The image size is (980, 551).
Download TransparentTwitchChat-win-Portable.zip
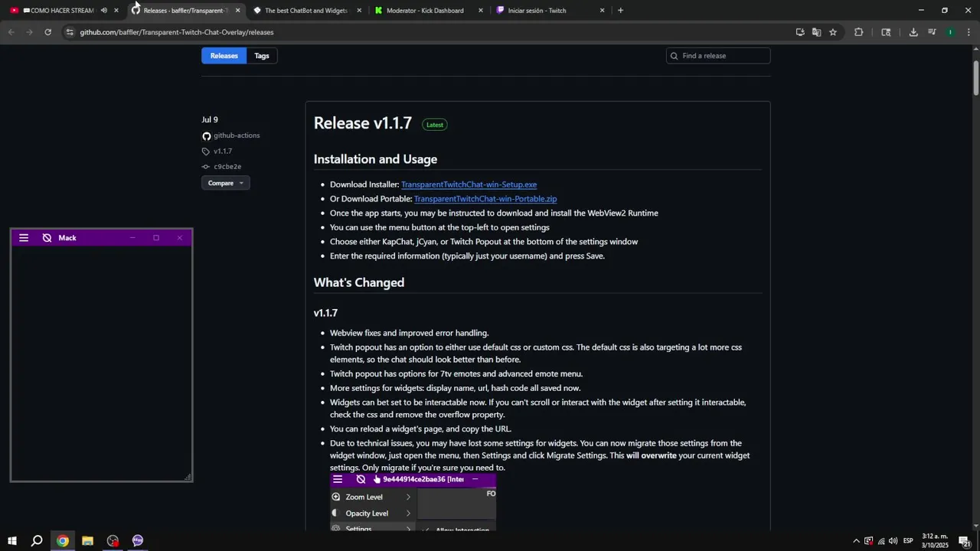485,199
